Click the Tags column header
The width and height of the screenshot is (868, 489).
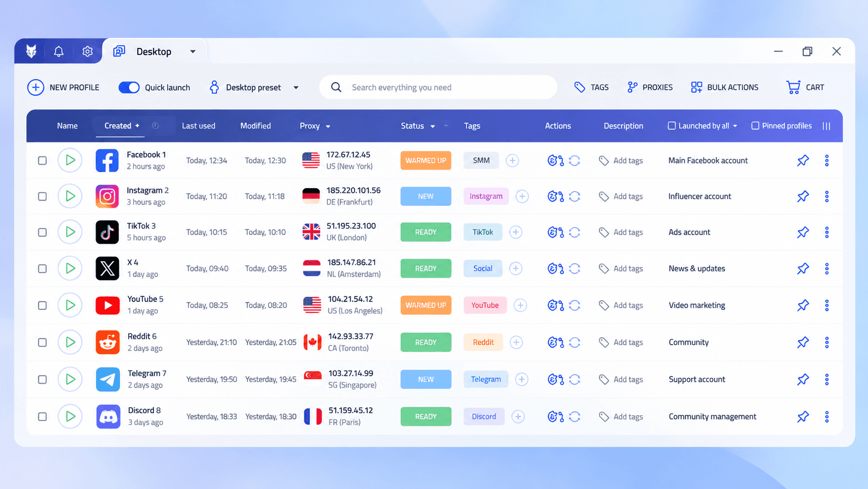[x=472, y=126]
